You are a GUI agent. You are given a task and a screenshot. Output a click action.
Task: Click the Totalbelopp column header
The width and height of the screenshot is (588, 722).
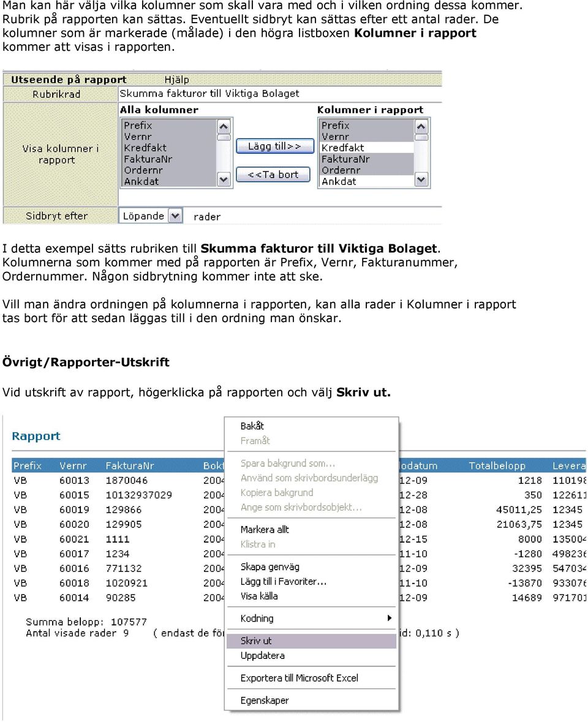(497, 465)
